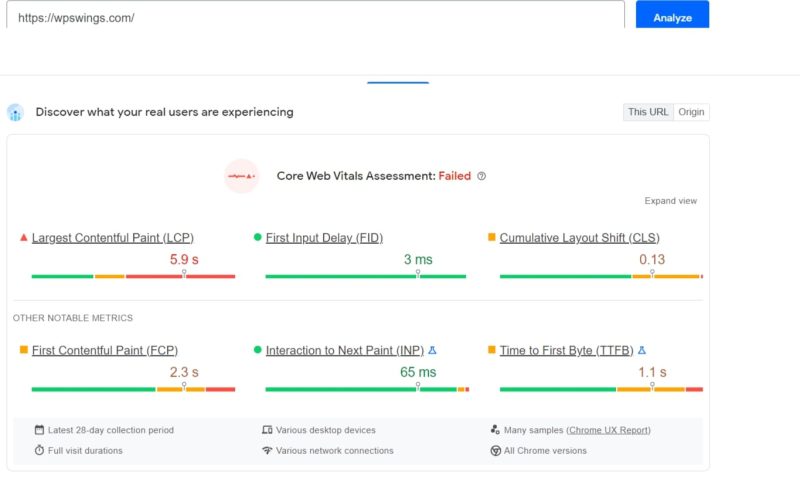Click the experimental flask icon beside TTFB
This screenshot has width=800, height=488.
point(642,351)
